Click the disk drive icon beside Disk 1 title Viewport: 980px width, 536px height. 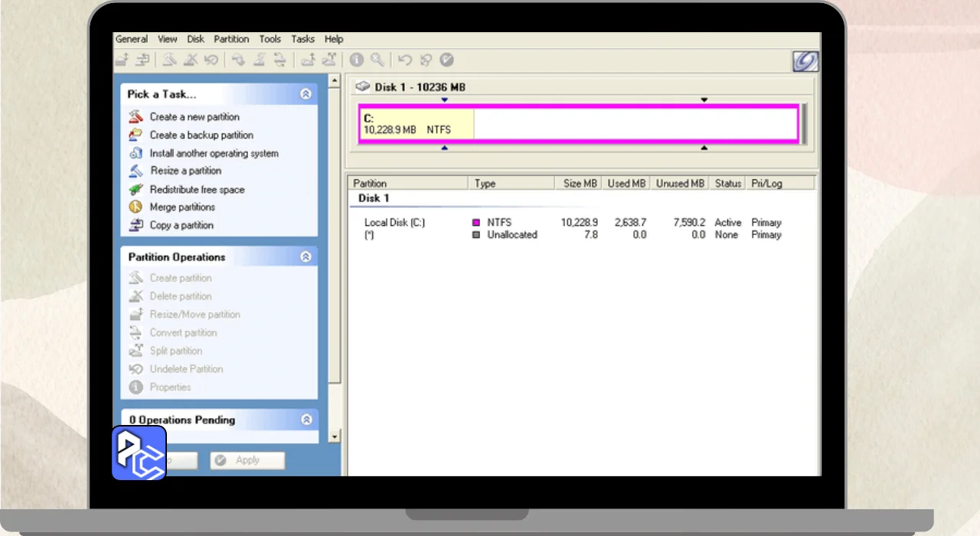pos(363,87)
